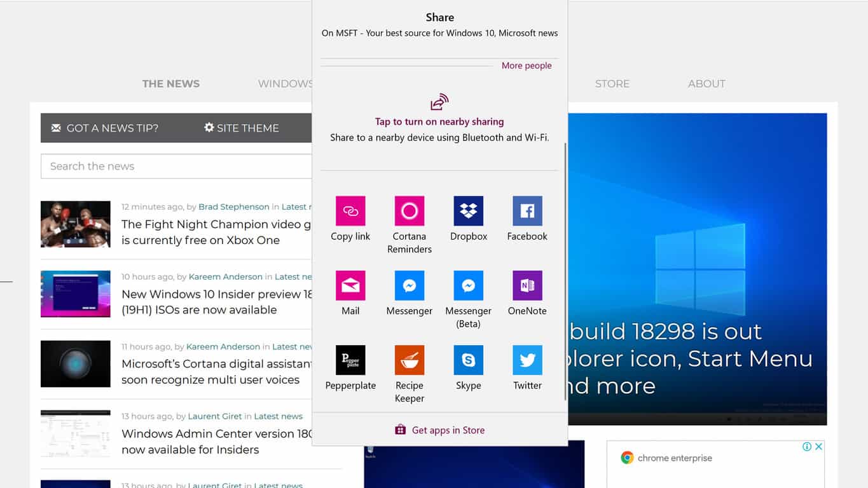The height and width of the screenshot is (488, 868).
Task: Open Windows Admin Center version headline
Action: tap(217, 442)
